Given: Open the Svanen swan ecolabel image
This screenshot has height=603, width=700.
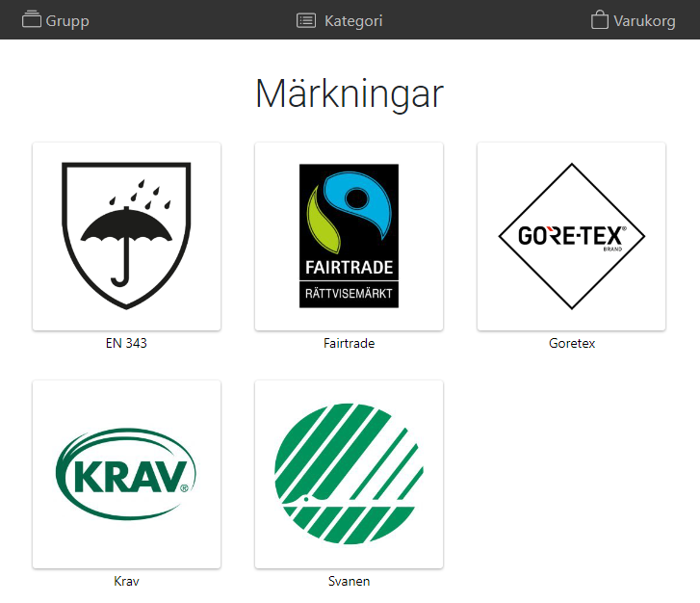Looking at the screenshot, I should [x=349, y=474].
